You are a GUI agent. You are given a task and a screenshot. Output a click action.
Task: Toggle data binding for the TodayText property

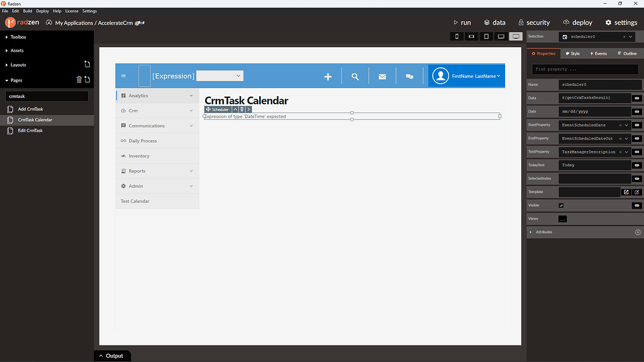(x=636, y=165)
